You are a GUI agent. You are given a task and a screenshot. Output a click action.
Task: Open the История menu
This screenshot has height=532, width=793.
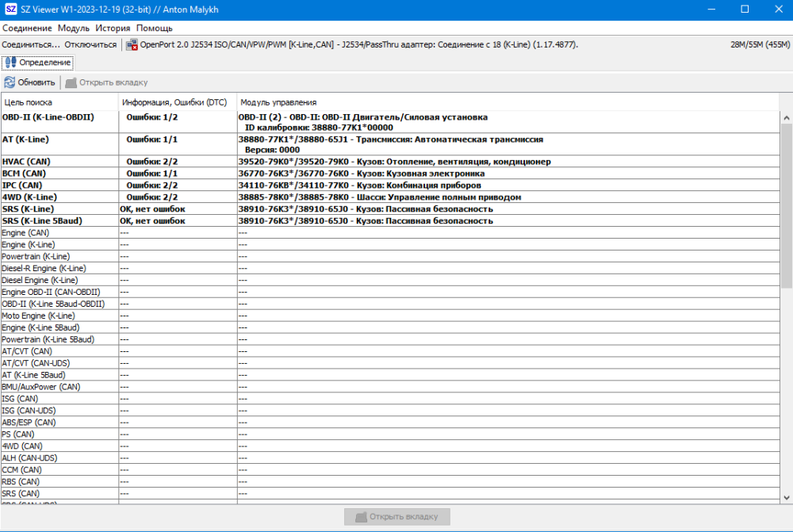[113, 28]
